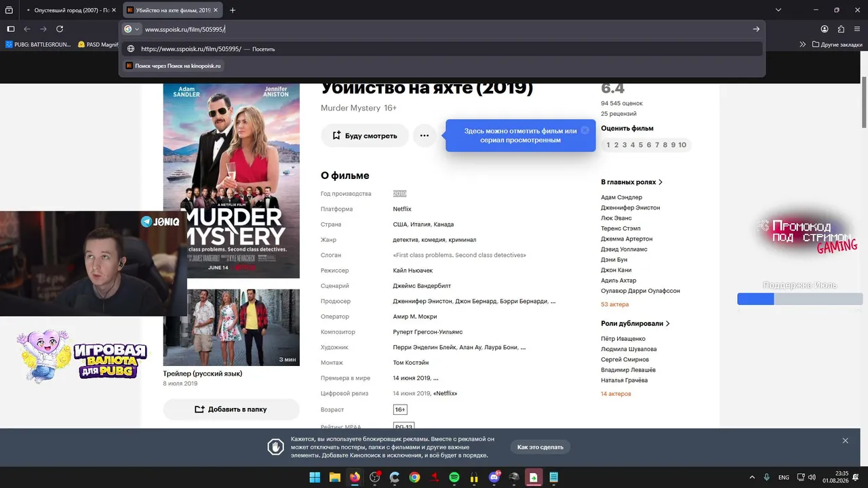
Task: Rate the film 5
Action: 641,145
